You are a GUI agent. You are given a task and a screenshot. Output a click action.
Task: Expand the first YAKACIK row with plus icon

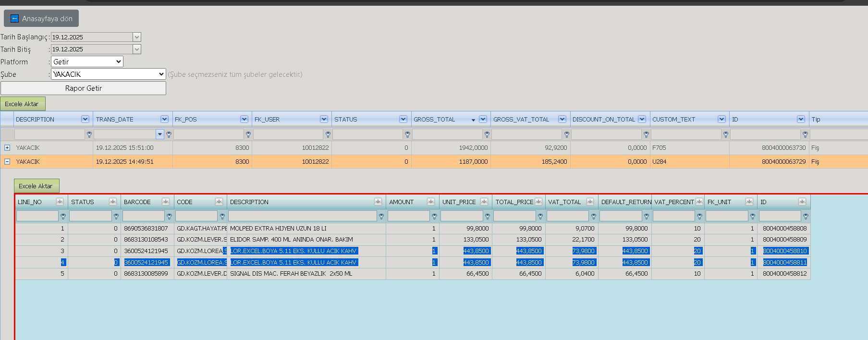7,148
